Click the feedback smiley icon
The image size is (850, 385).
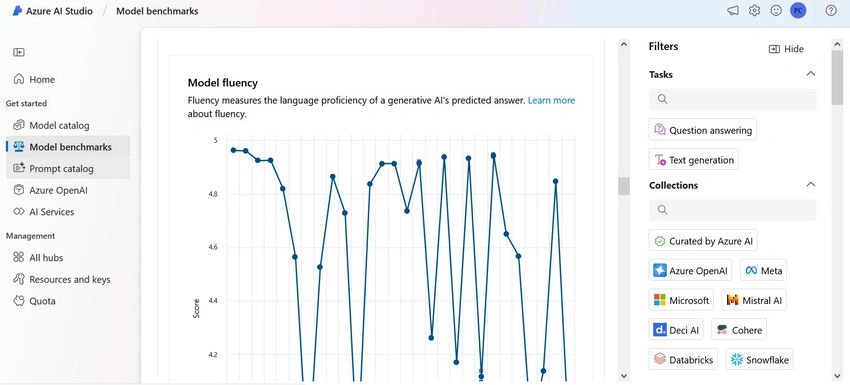pyautogui.click(x=776, y=11)
